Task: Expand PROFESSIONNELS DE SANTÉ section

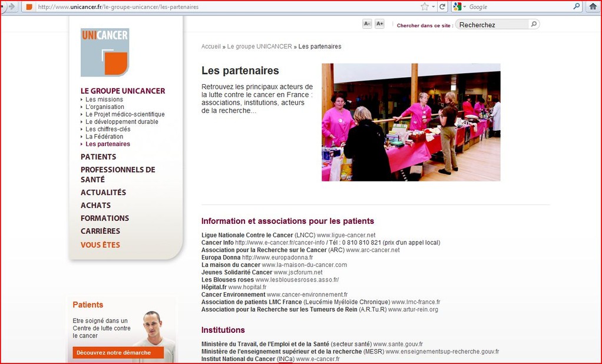Action: [118, 174]
